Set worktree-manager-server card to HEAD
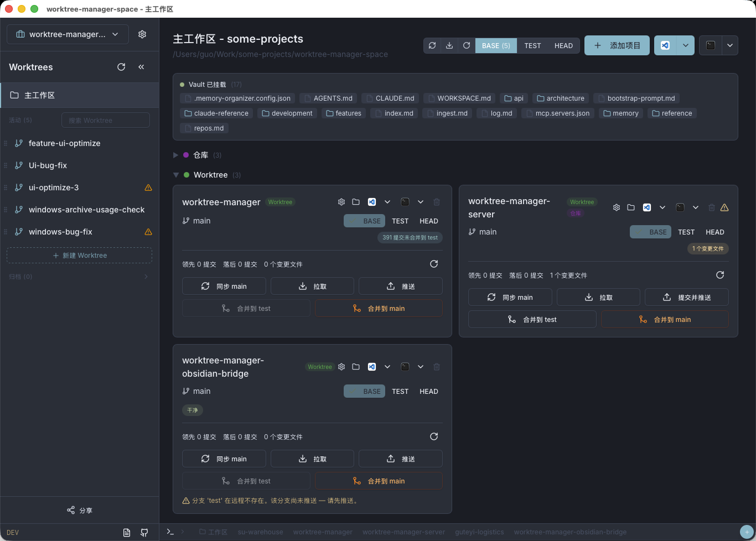The image size is (756, 541). 715,232
